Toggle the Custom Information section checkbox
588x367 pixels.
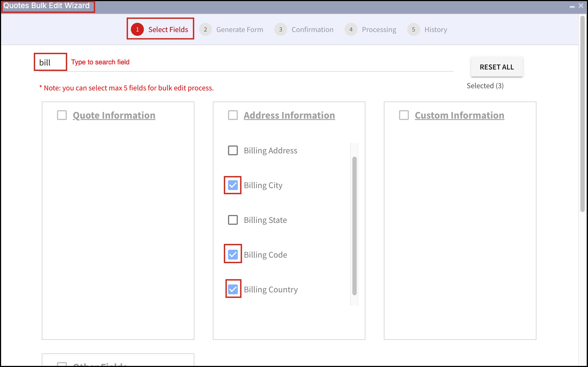pos(404,115)
